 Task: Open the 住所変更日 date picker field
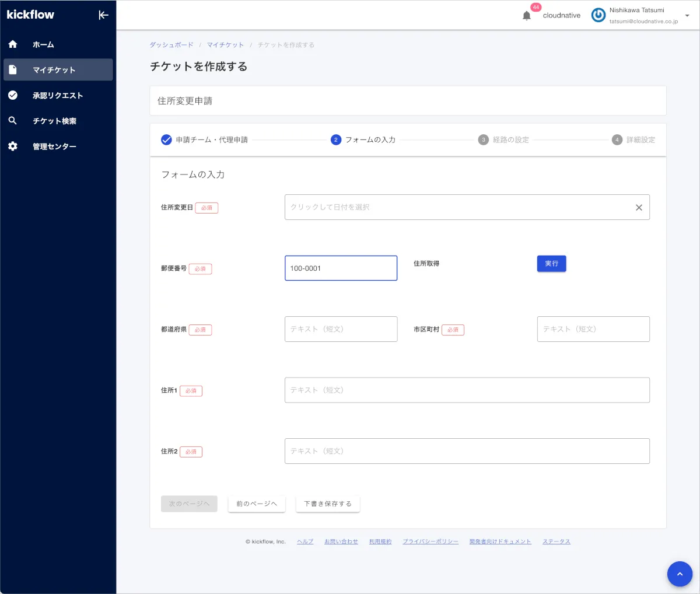(x=455, y=207)
